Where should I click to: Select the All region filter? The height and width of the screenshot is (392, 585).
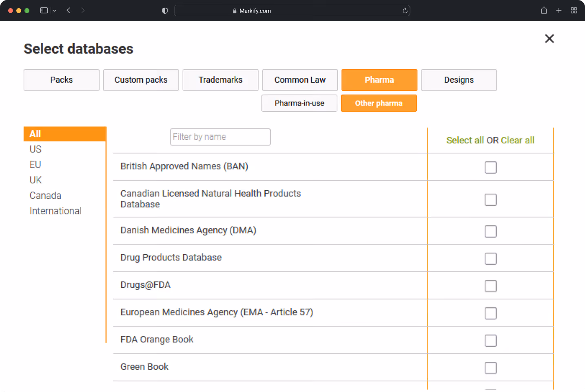click(65, 134)
